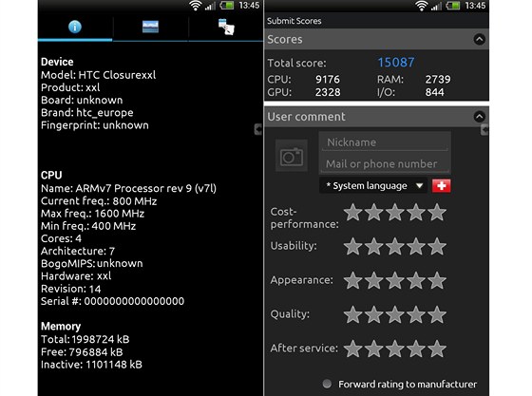Rate After service four stars
532x396 pixels.
coord(416,349)
